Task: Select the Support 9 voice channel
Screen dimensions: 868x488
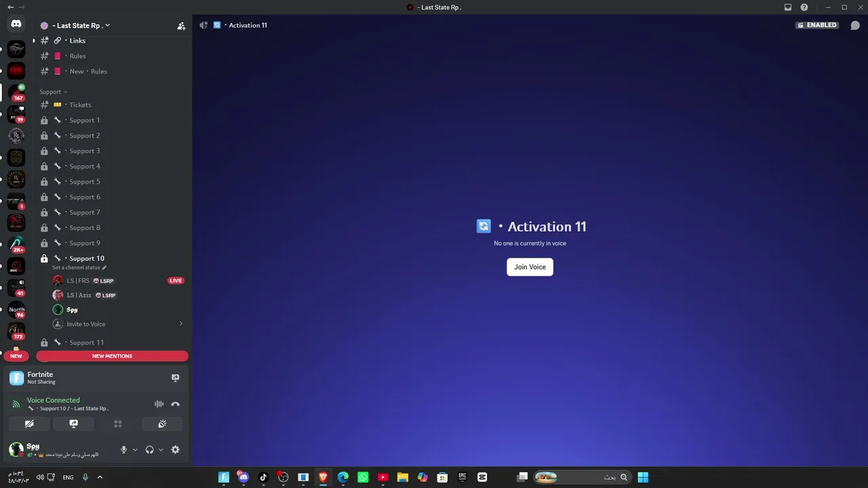Action: [112, 243]
